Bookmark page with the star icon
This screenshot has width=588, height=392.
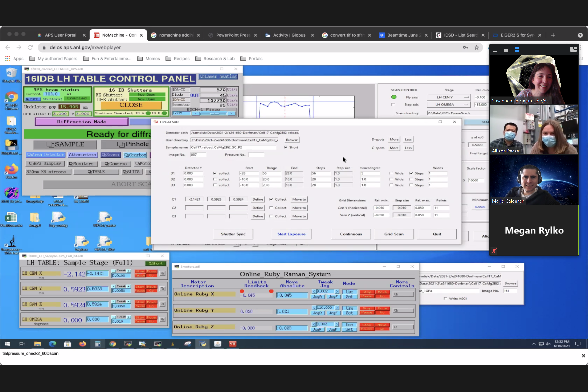[476, 47]
